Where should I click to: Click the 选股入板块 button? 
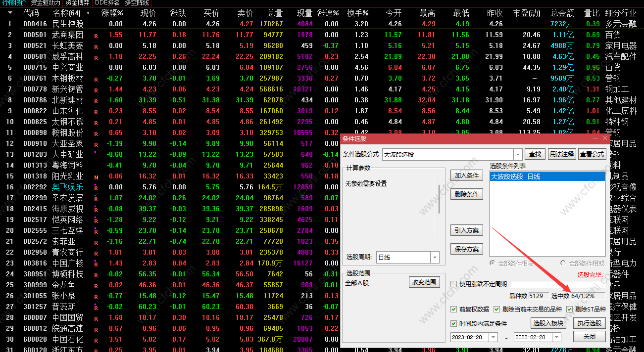click(x=548, y=323)
